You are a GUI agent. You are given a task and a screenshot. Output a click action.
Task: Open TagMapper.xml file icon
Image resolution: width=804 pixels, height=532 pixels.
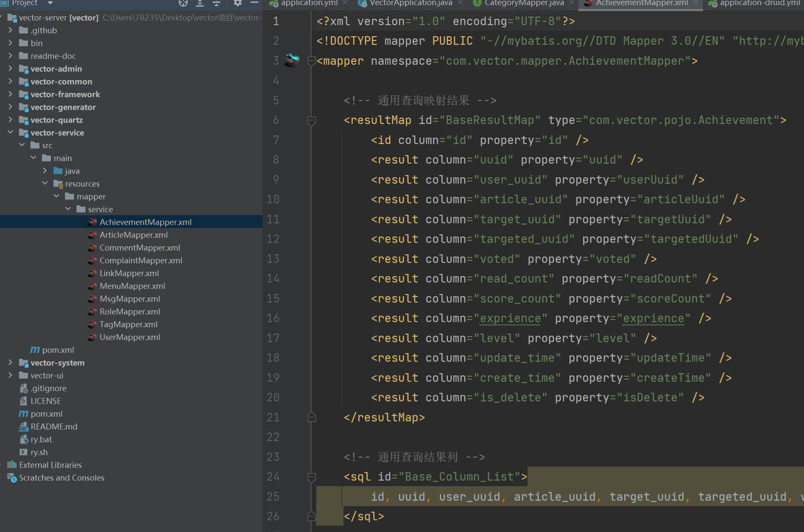(92, 324)
